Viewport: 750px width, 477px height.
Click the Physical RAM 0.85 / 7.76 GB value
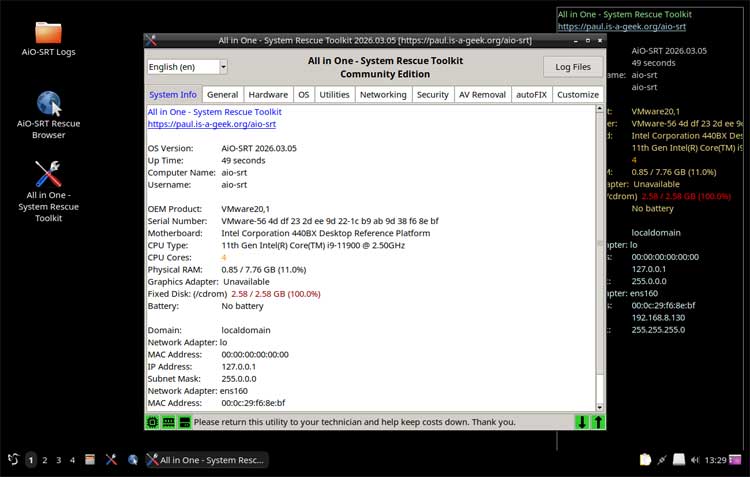tap(264, 270)
